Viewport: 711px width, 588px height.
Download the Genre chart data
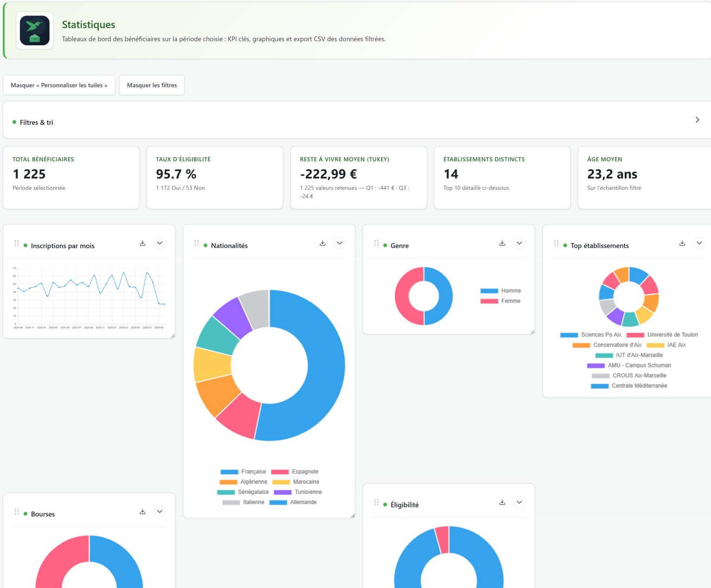point(502,243)
